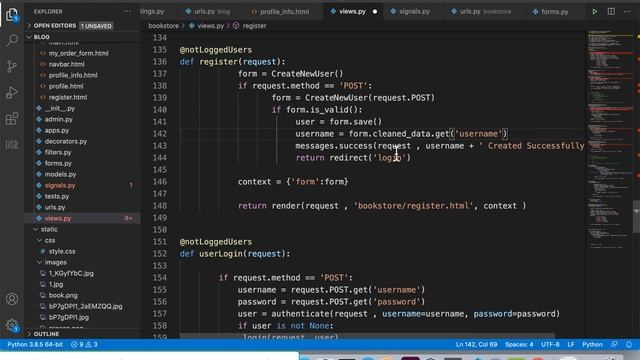Place cursor on 'def register(request):' line
This screenshot has height=360, width=640.
pos(233,62)
